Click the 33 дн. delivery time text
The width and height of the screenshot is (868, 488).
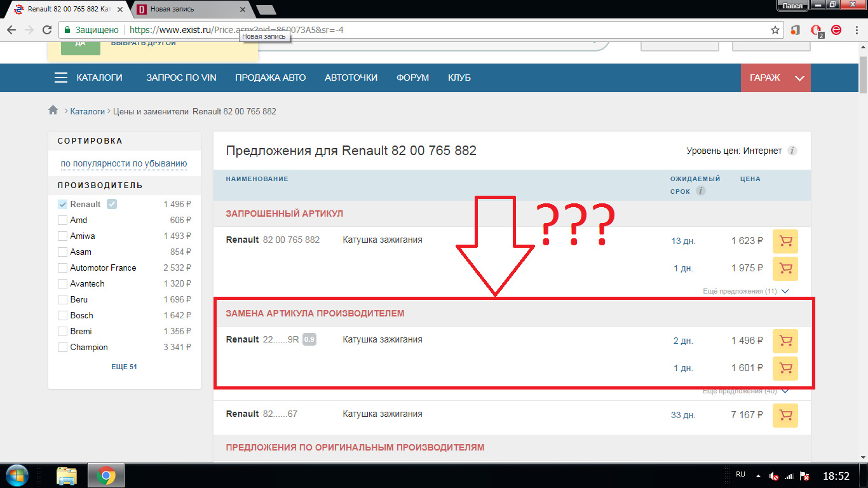683,416
